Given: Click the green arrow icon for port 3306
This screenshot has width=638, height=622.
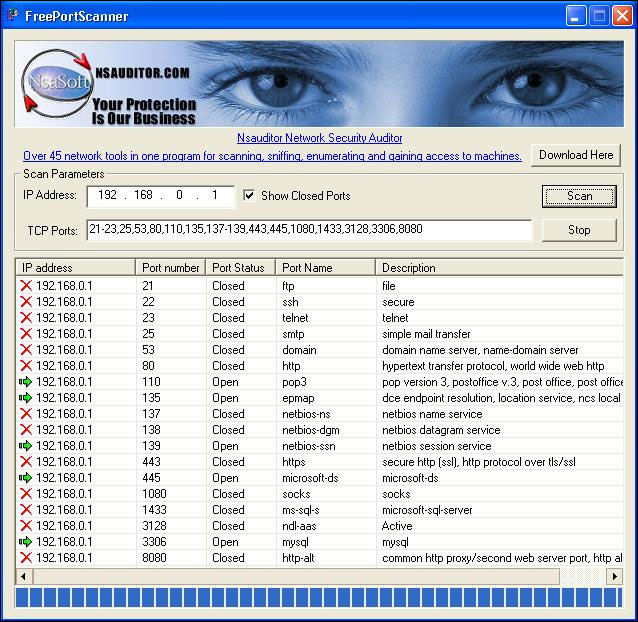Looking at the screenshot, I should coord(25,542).
